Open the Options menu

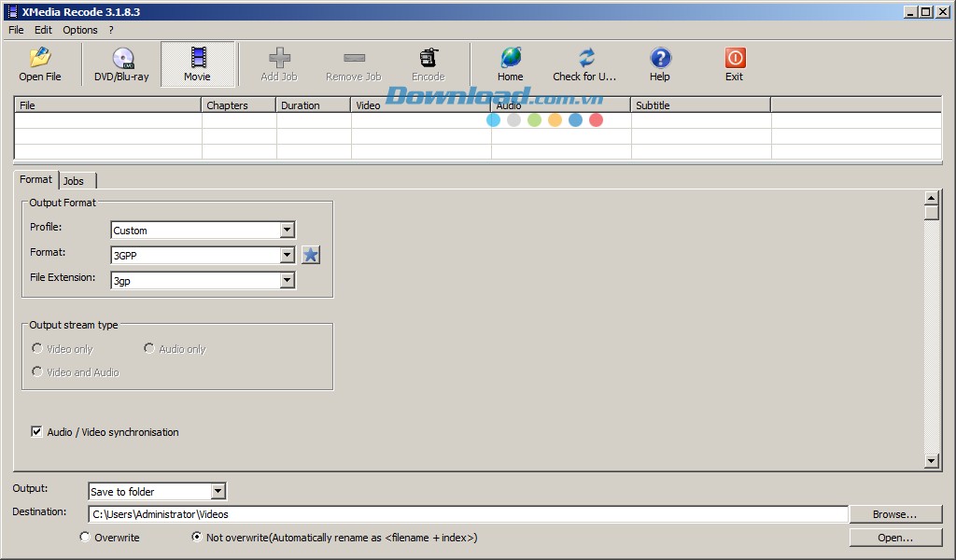point(79,29)
